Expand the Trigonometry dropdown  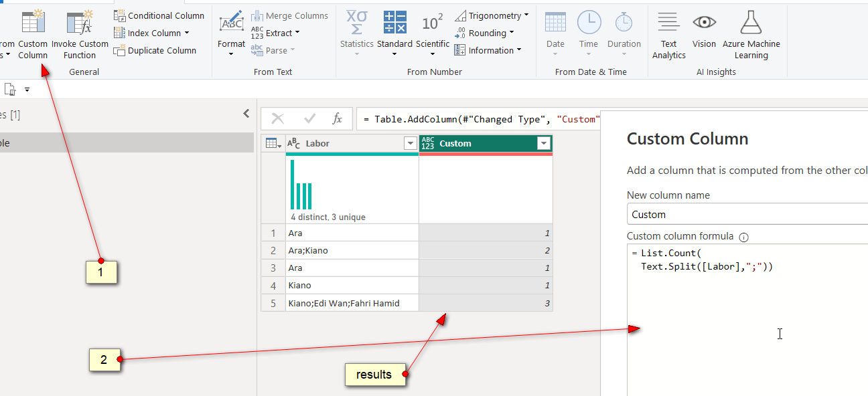492,15
